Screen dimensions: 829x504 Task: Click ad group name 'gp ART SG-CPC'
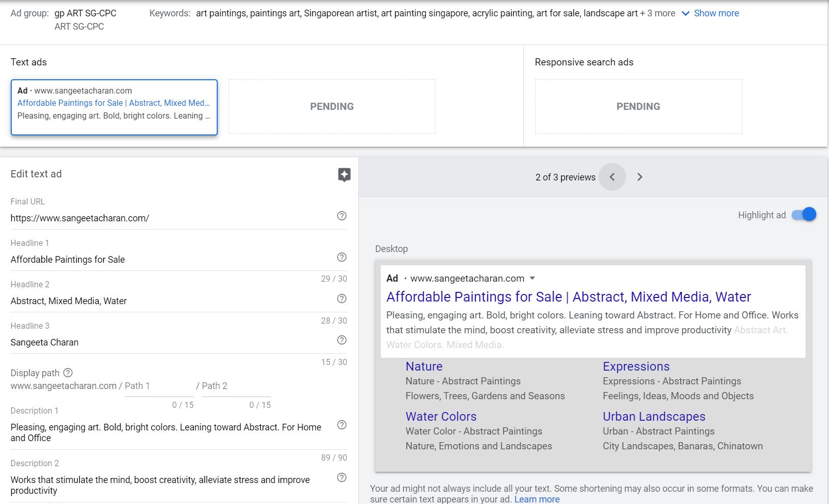pos(85,13)
